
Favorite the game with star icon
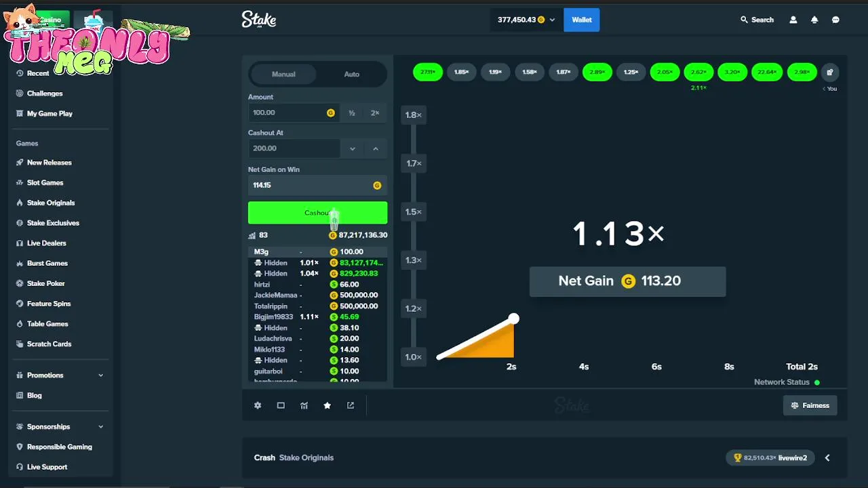tap(327, 405)
